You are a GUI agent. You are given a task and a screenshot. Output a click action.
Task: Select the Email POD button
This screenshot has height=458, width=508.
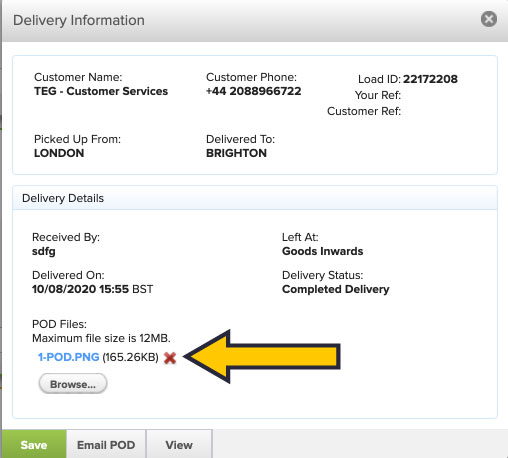coord(106,445)
